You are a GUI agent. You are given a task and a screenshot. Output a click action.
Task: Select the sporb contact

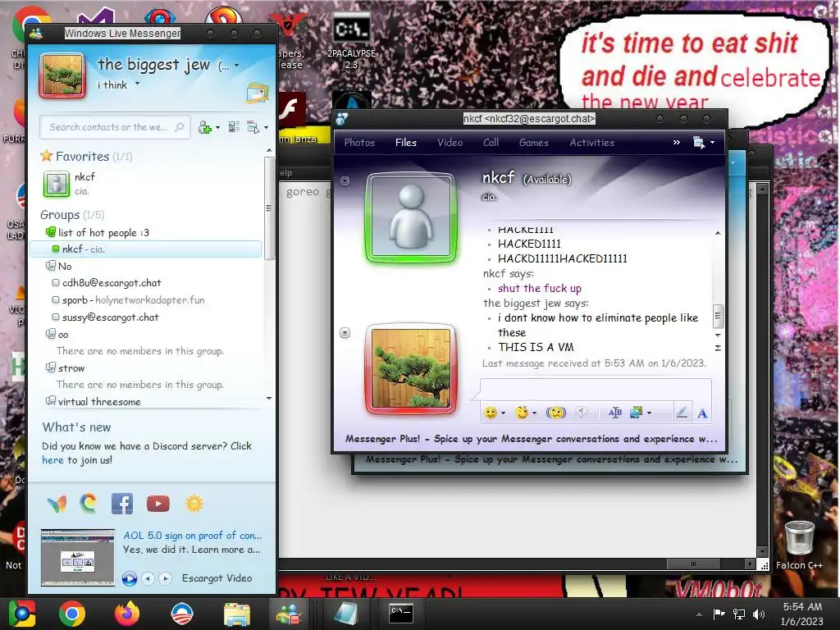(133, 300)
